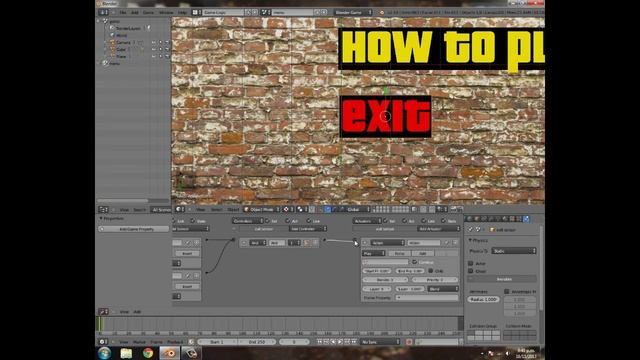Screen dimensions: 640x360
Task: Open File Explorer from the taskbar
Action: click(126, 353)
